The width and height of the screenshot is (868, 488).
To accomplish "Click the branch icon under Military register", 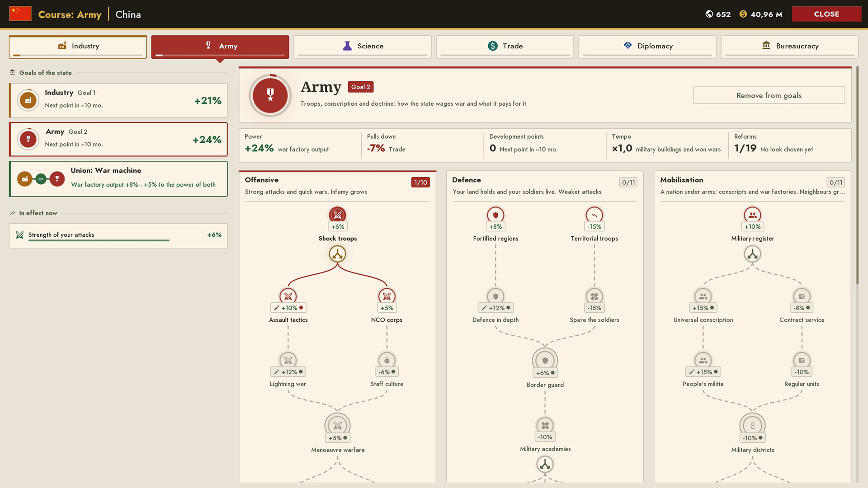I will 752,254.
